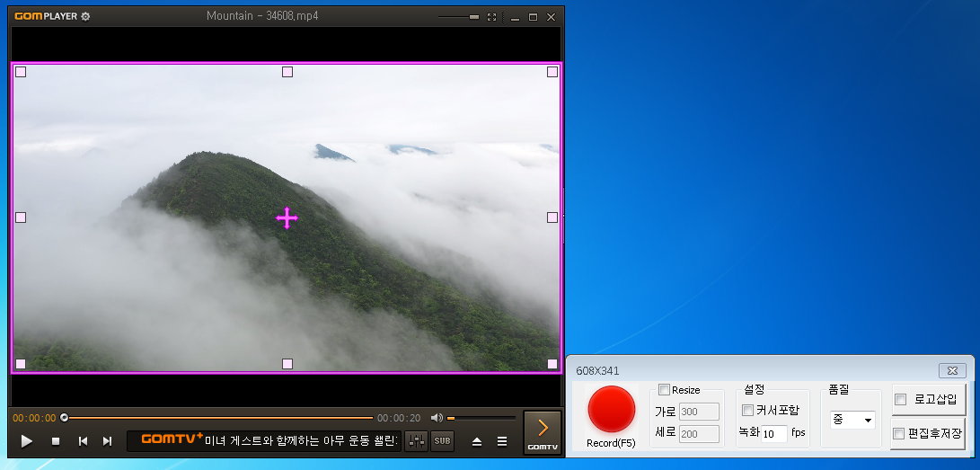Click the top-right capture region handle

(552, 72)
